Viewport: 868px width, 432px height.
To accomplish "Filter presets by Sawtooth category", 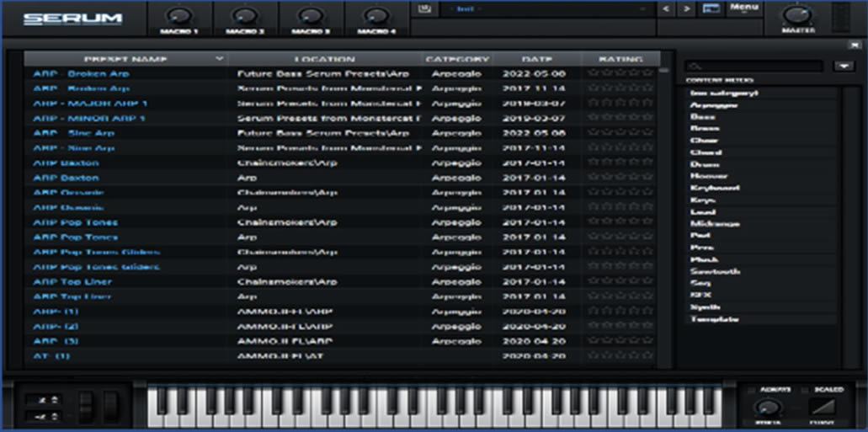I will coord(760,271).
